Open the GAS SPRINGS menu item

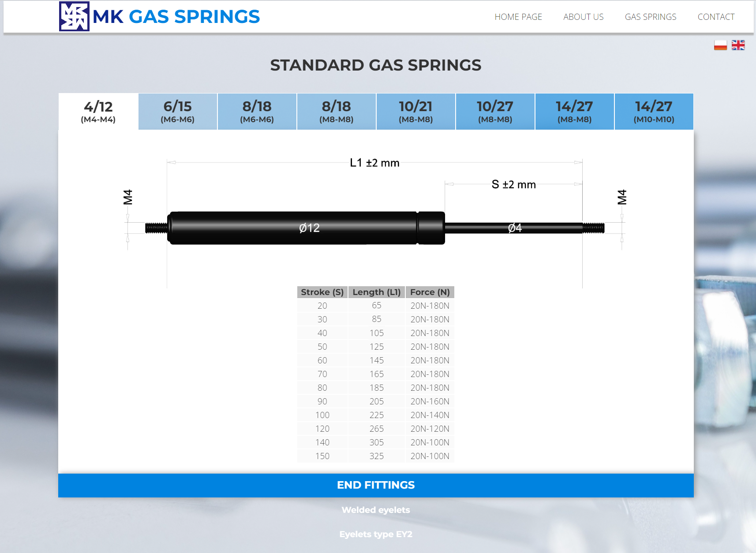click(x=650, y=17)
